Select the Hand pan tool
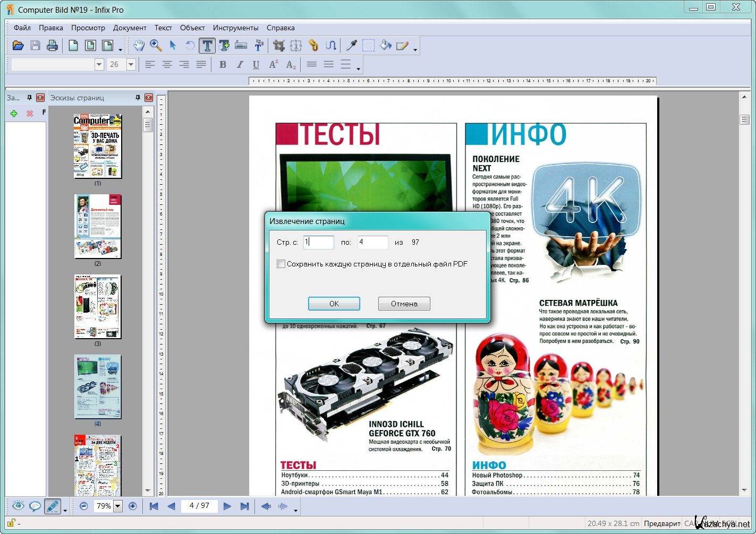Image resolution: width=756 pixels, height=534 pixels. click(x=139, y=46)
